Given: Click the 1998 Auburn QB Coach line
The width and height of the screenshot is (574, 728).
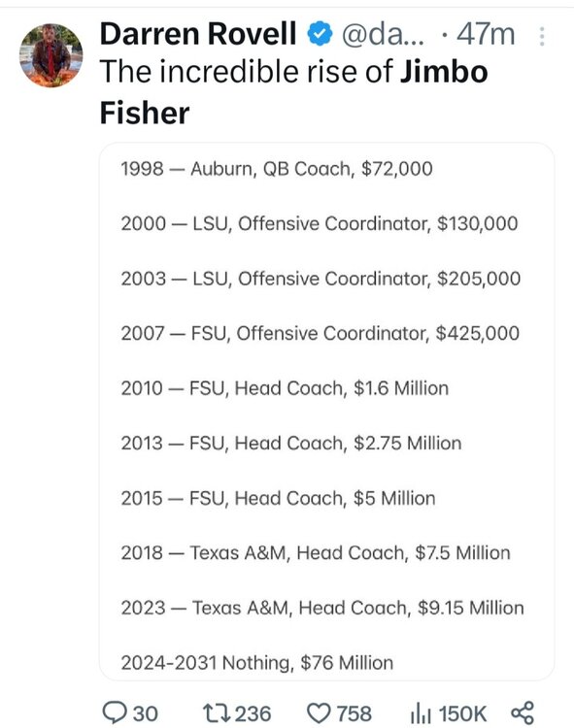Looking at the screenshot, I should pos(277,169).
